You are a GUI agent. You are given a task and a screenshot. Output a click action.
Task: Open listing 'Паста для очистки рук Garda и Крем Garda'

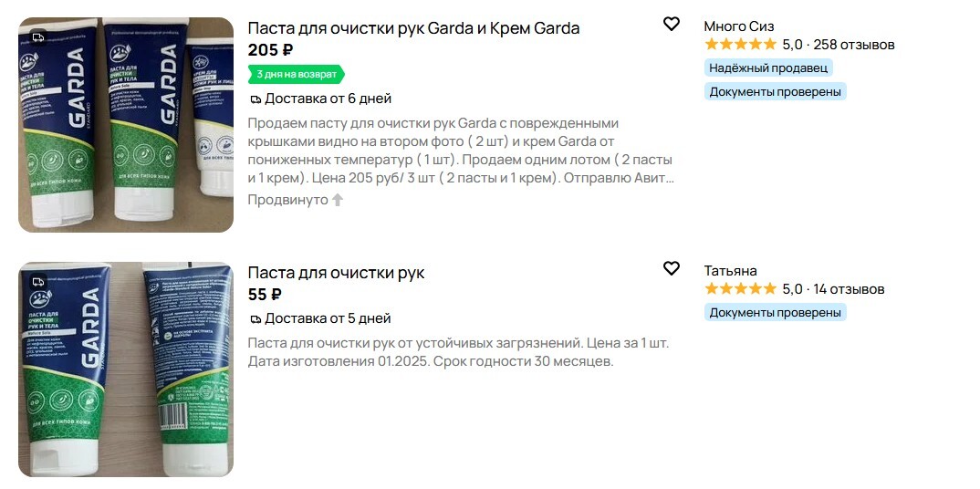pyautogui.click(x=413, y=28)
